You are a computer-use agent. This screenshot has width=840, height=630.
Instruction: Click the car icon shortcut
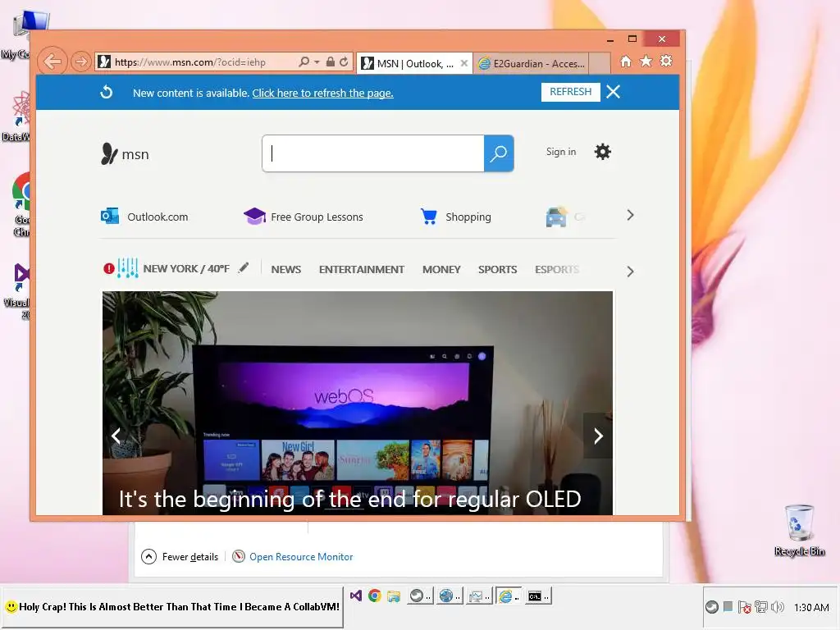pos(557,217)
